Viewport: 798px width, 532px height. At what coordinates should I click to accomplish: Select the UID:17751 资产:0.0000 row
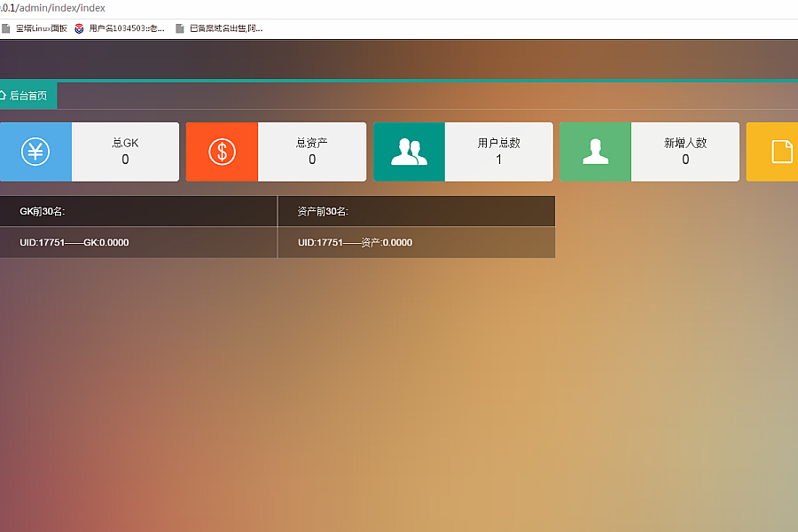[355, 243]
